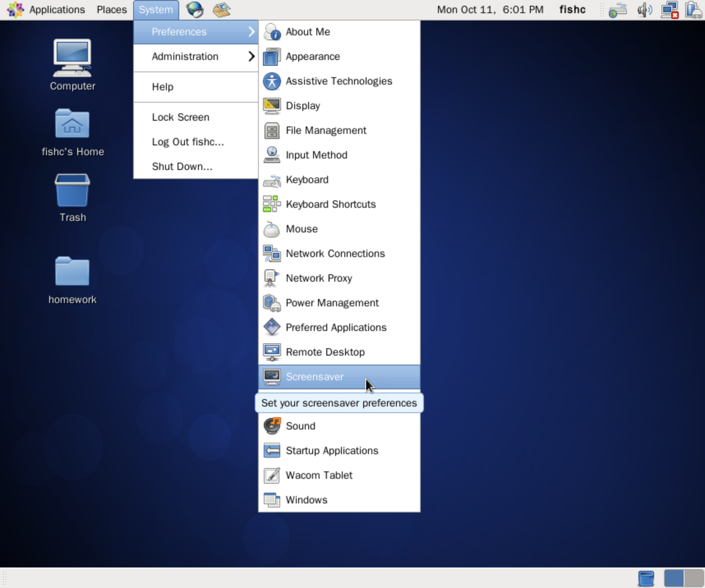Click the Power Management icon
705x588 pixels.
272,303
